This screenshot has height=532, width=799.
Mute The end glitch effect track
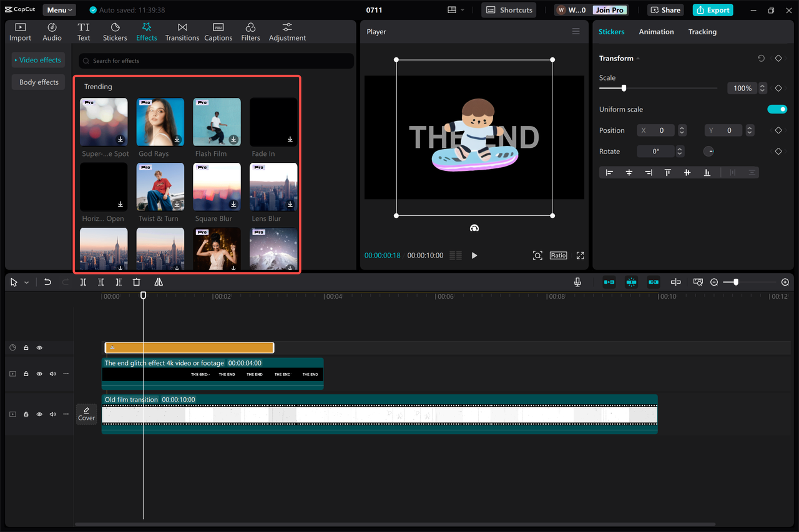(52, 374)
